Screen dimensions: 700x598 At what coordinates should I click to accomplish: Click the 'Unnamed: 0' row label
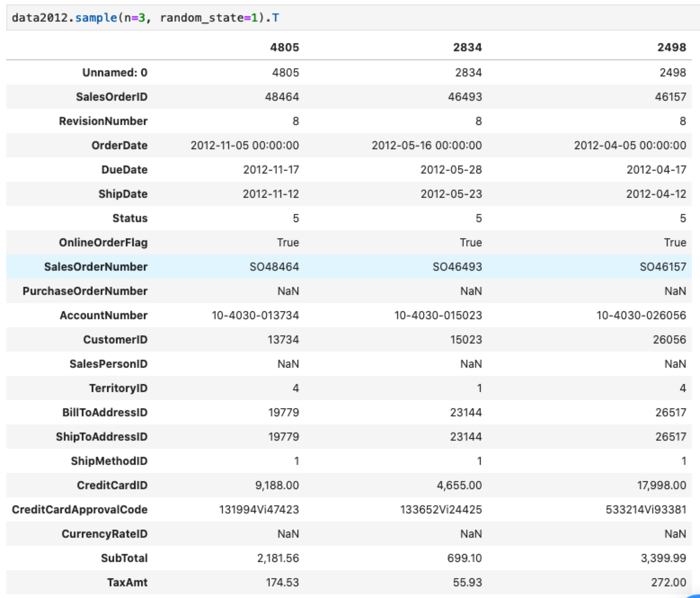point(115,73)
